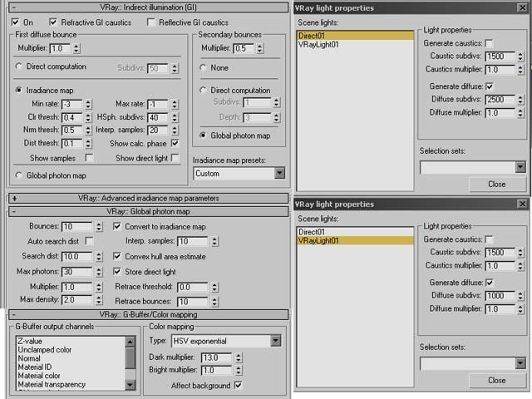This screenshot has width=532, height=399.
Task: Toggle Store direct light checkbox
Action: (117, 272)
